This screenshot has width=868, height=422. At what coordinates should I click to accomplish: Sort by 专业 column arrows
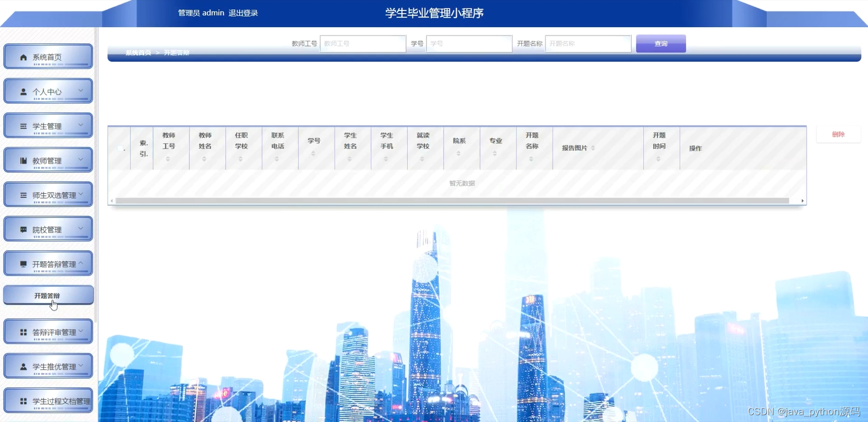495,153
